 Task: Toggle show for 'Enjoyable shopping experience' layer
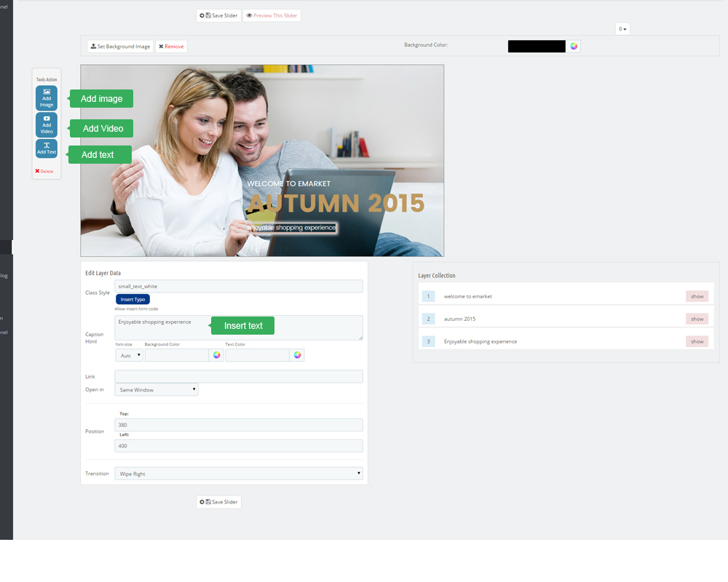697,342
